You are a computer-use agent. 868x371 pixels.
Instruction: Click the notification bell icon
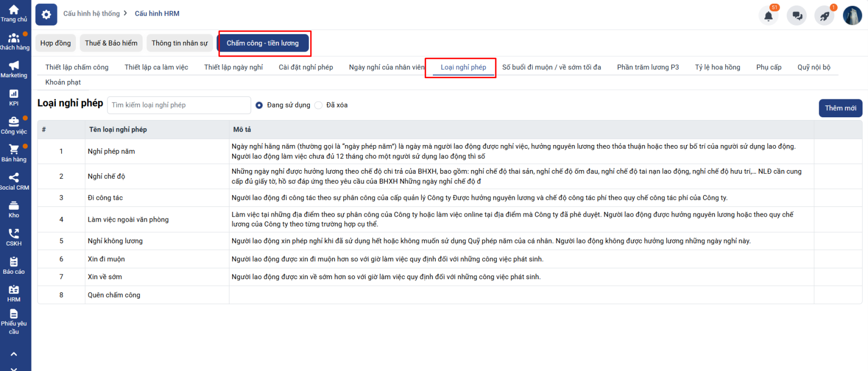(768, 16)
